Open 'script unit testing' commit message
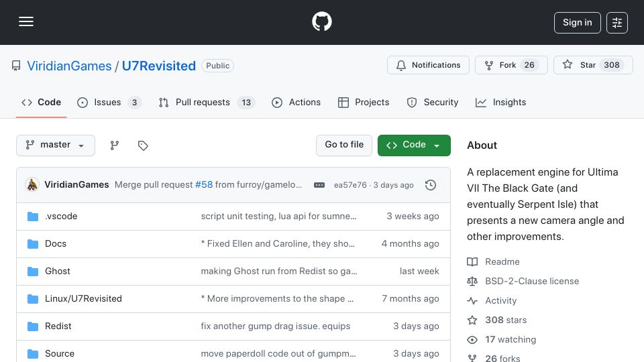 [278, 217]
